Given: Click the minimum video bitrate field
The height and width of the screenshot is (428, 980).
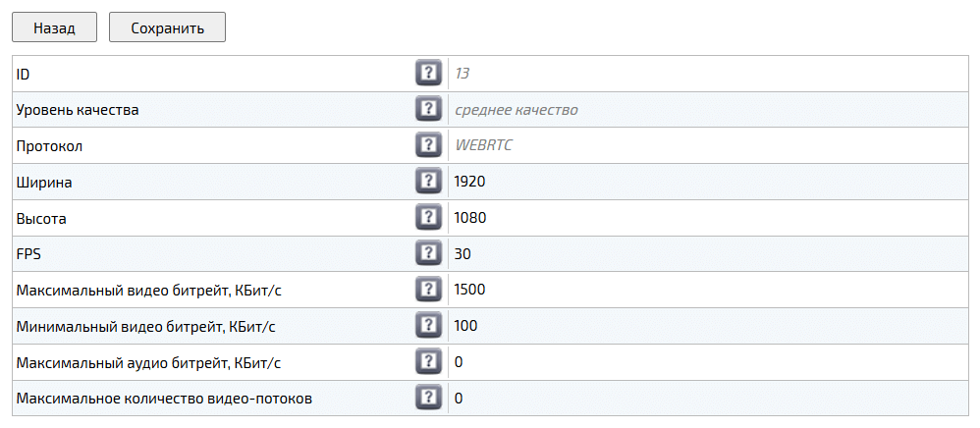Looking at the screenshot, I should click(x=707, y=325).
